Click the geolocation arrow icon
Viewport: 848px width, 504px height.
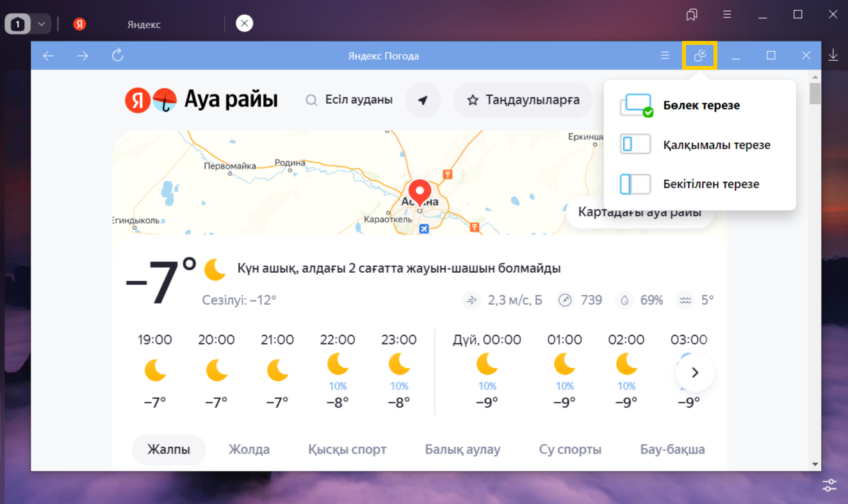(423, 100)
